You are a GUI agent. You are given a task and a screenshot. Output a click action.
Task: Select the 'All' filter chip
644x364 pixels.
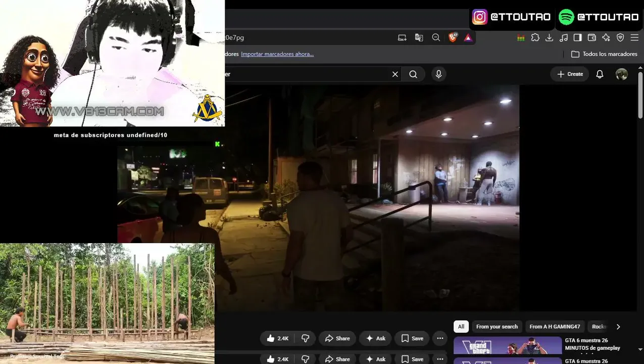(x=461, y=327)
